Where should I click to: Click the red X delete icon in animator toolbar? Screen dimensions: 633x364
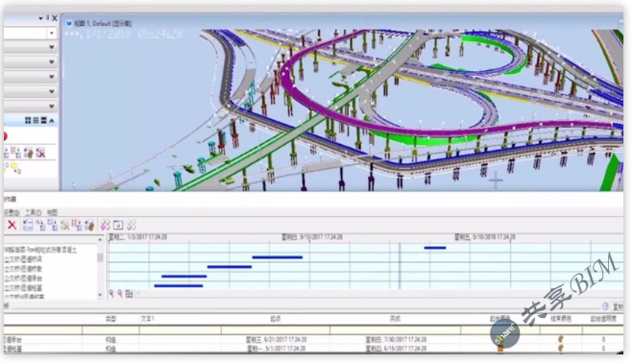pos(12,225)
